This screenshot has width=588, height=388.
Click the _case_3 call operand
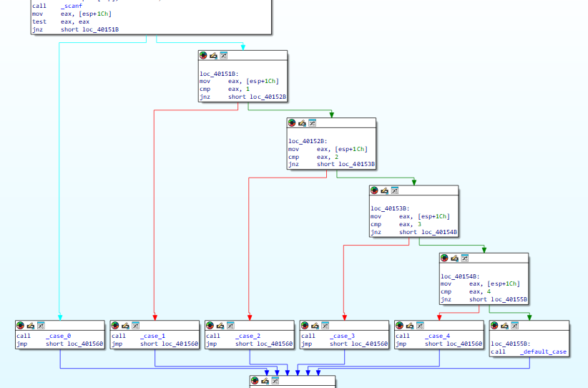pos(342,336)
